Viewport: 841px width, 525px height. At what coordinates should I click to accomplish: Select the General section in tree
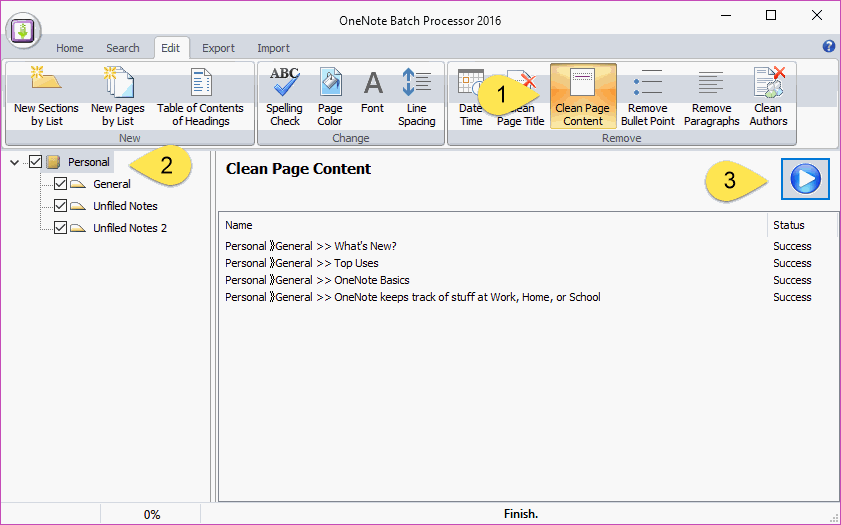tap(112, 184)
